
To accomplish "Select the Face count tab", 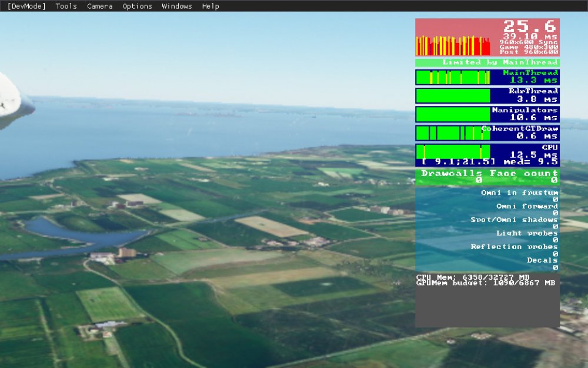I will pyautogui.click(x=525, y=173).
